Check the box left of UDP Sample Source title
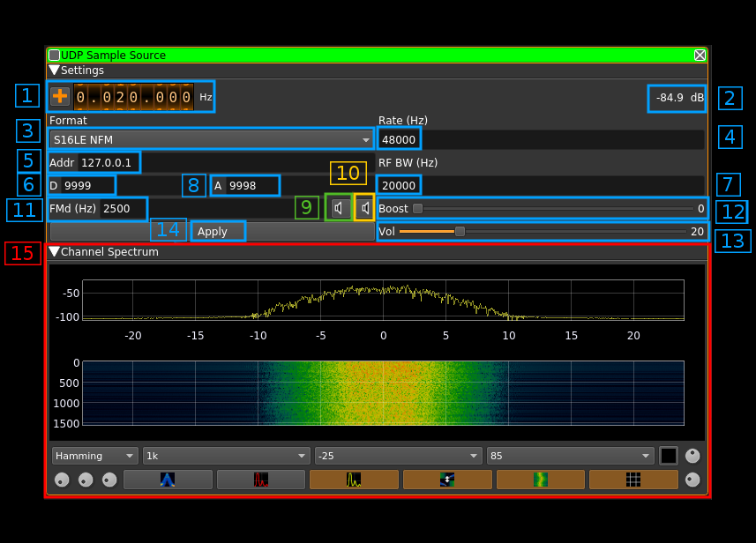This screenshot has height=543, width=756. tap(54, 55)
